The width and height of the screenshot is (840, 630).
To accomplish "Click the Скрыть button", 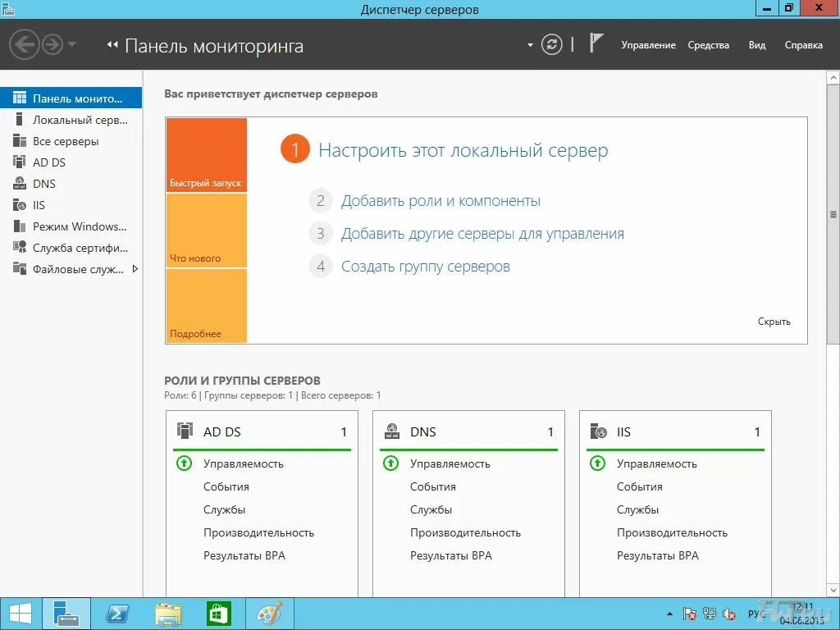I will [774, 322].
